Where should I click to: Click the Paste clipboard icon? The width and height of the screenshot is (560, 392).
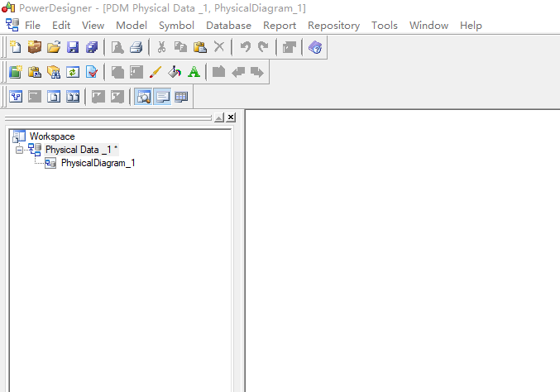[200, 47]
